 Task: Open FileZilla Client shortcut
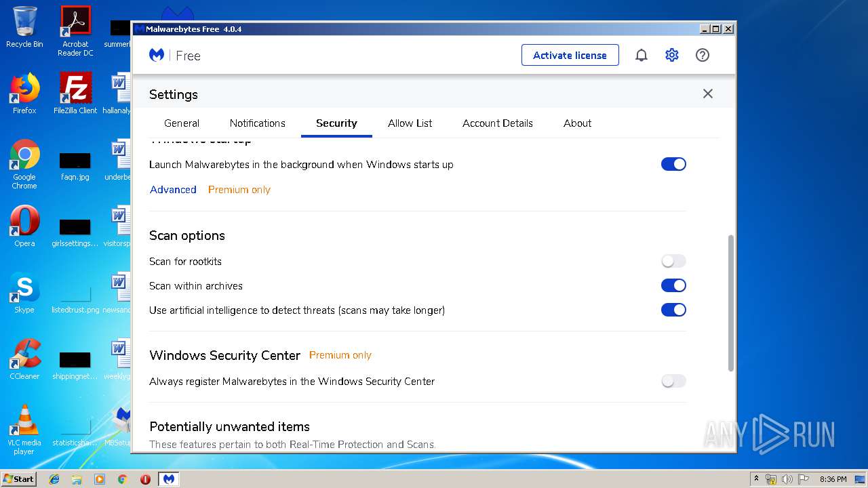pos(75,94)
